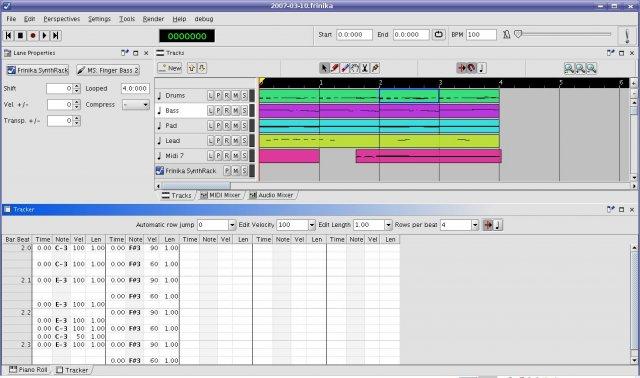Click the New lane button
The width and height of the screenshot is (640, 378).
pos(170,68)
